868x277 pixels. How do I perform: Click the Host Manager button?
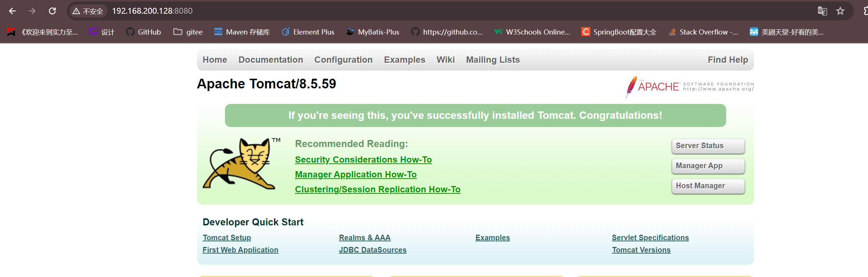tap(708, 186)
